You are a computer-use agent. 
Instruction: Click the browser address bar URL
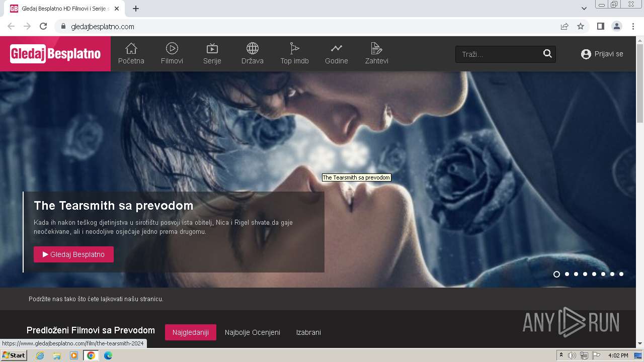103,26
